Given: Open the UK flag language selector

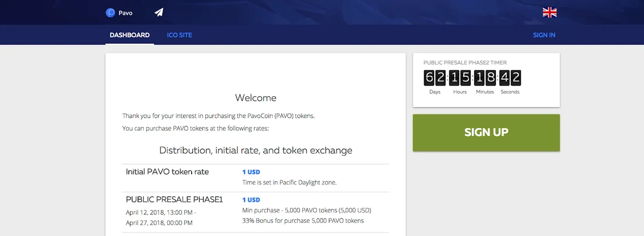Looking at the screenshot, I should (x=549, y=13).
